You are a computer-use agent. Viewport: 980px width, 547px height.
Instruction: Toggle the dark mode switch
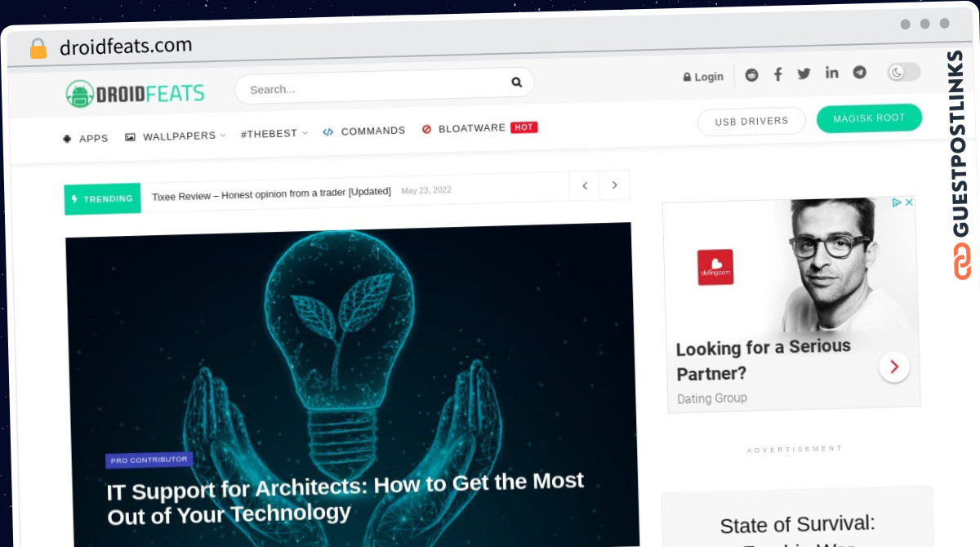(x=904, y=72)
